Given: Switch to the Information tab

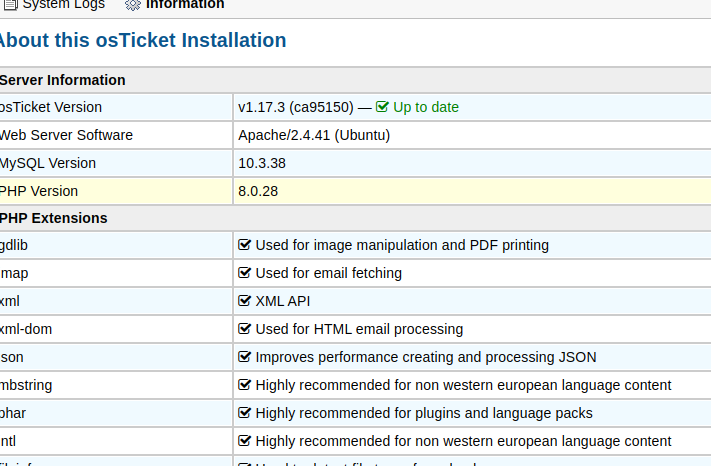Looking at the screenshot, I should [x=185, y=5].
